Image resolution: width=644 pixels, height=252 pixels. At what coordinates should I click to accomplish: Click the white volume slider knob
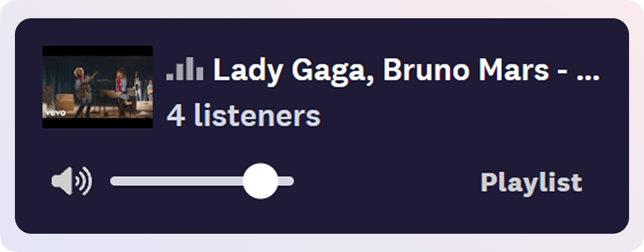261,181
